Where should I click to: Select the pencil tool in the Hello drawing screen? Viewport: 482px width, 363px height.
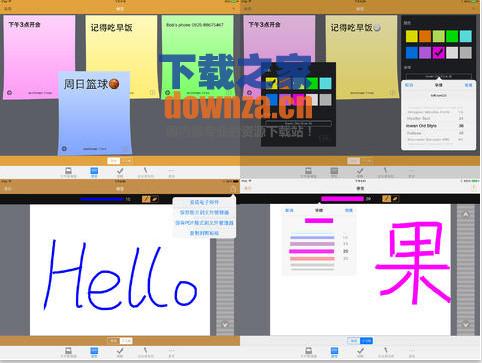(146, 199)
